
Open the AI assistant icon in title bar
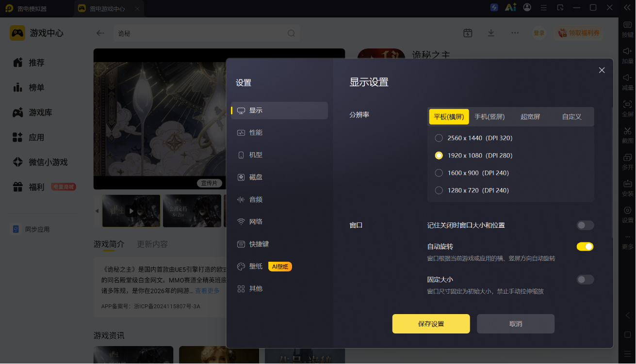tap(510, 8)
